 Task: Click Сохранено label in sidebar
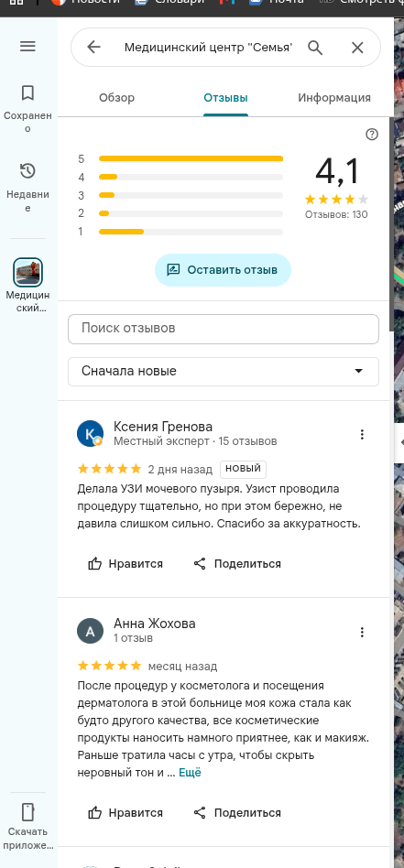point(27,123)
